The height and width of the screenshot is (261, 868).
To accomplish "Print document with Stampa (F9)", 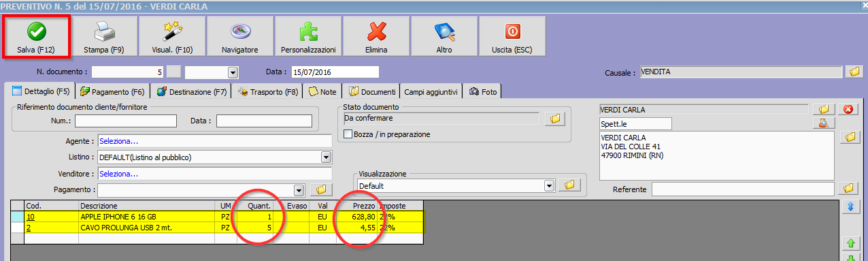I will 103,36.
